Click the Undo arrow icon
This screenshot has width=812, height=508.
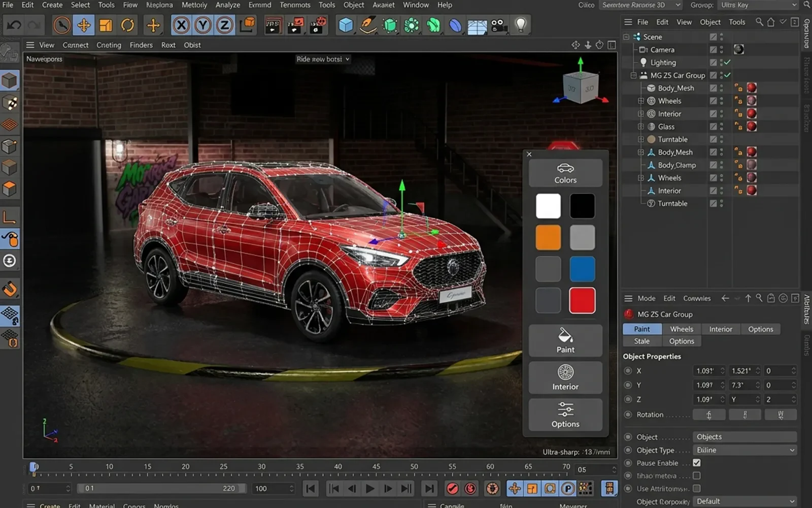(x=14, y=24)
